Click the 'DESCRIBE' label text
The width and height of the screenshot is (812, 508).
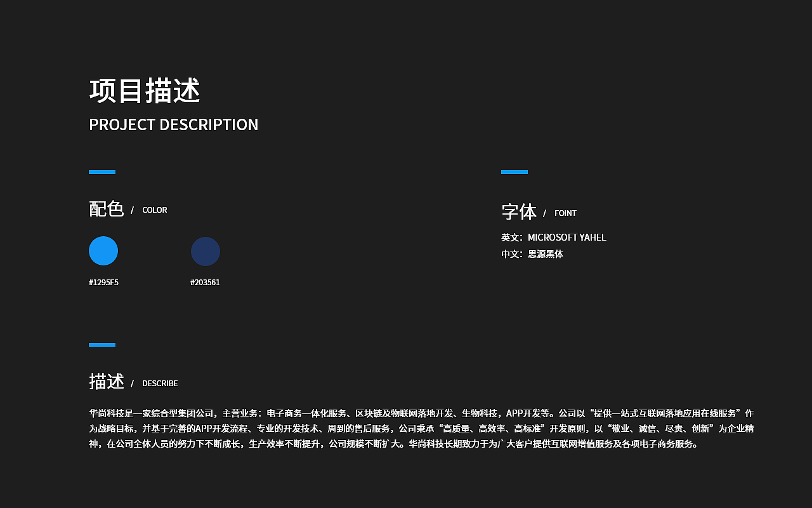[160, 384]
